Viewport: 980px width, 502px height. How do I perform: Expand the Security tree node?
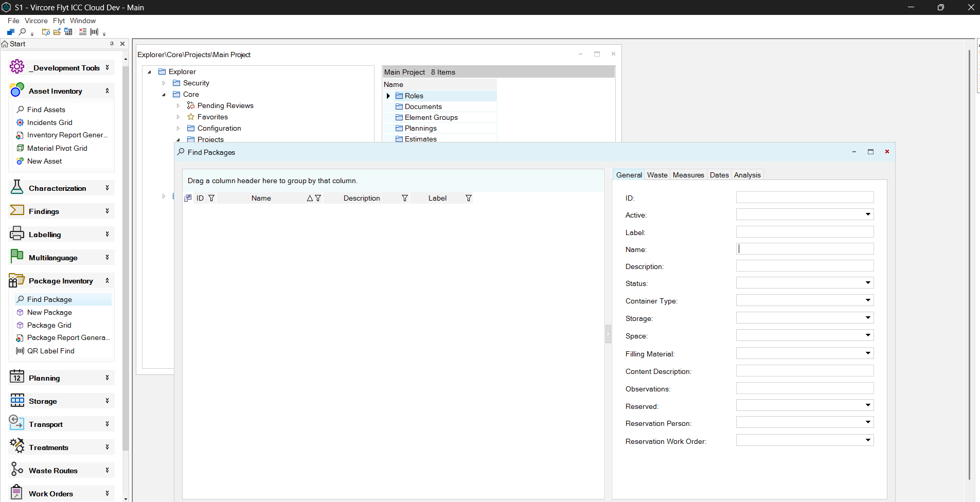[x=164, y=83]
